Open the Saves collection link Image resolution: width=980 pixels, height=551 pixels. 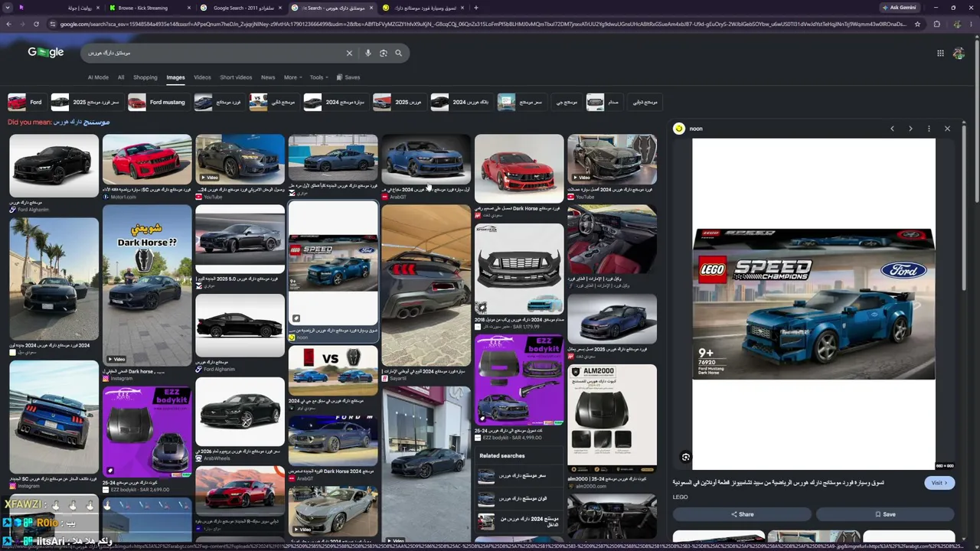tap(348, 77)
